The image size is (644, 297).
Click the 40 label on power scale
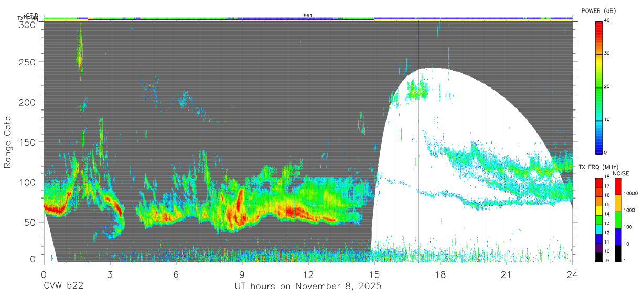[x=607, y=20]
